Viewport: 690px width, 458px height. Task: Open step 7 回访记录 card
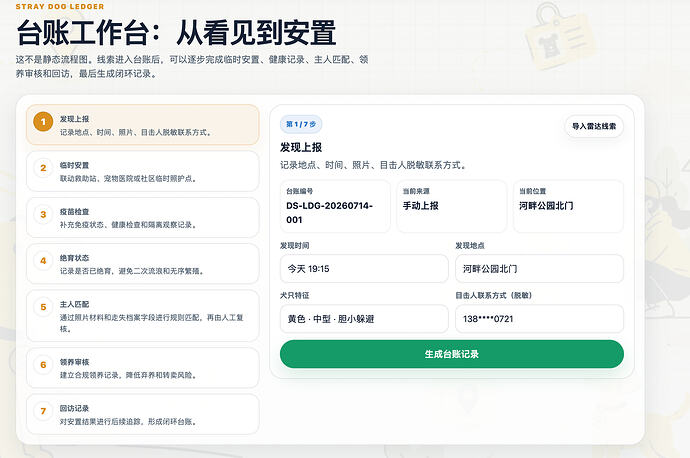[143, 414]
